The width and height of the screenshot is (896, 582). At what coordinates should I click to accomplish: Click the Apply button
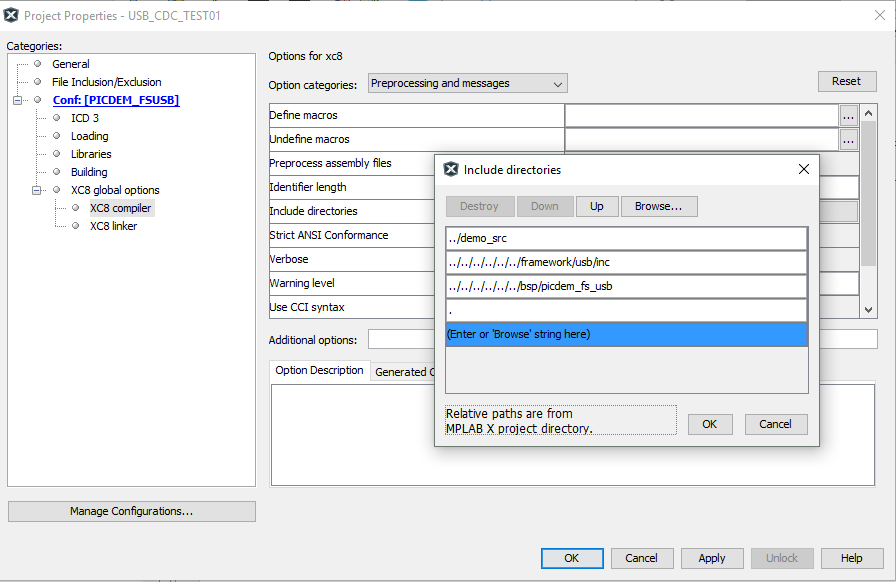pos(712,559)
